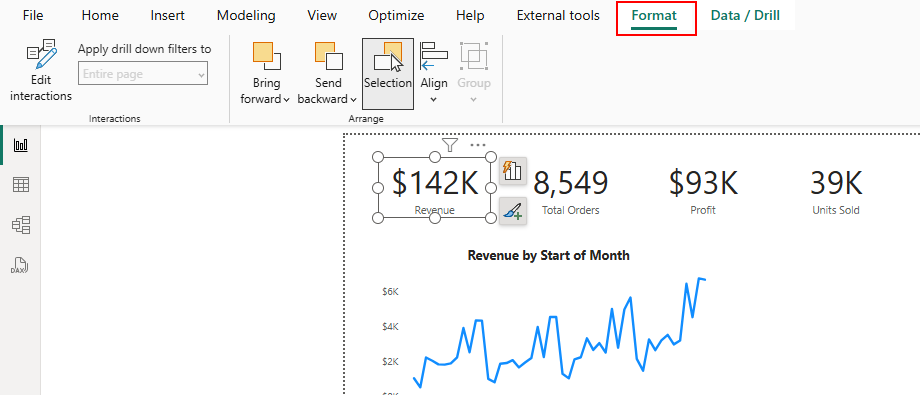Screen dimensions: 920x395
Task: Click the Bring forward icon
Action: [266, 56]
